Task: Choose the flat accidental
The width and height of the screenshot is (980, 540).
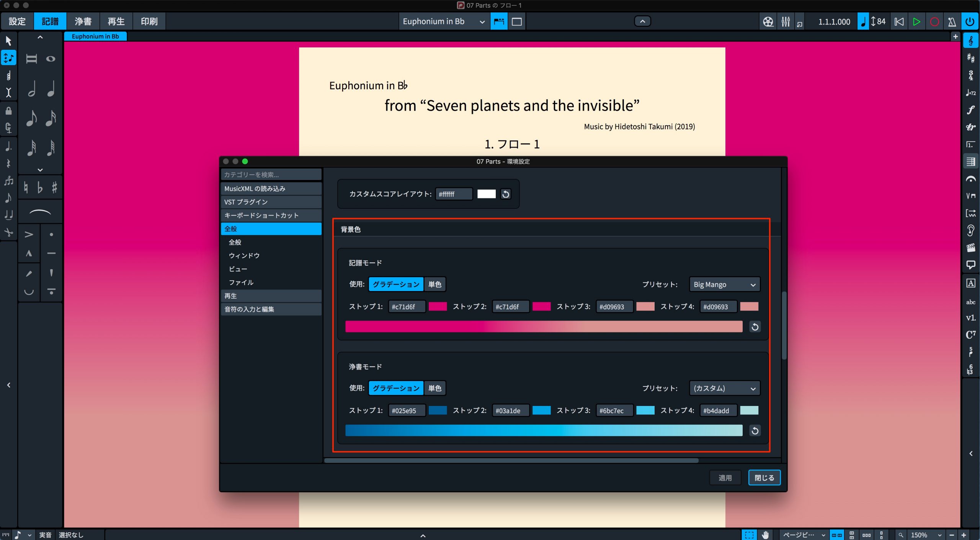Action: click(40, 187)
